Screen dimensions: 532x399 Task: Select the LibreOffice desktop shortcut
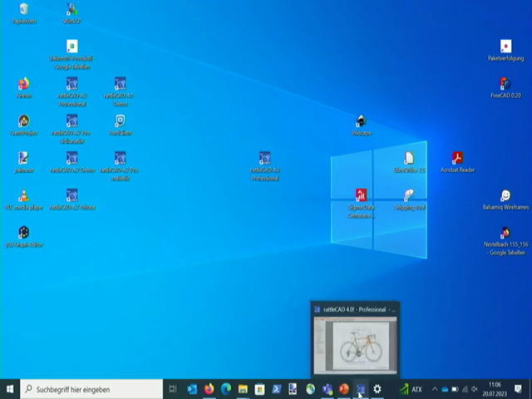[409, 159]
